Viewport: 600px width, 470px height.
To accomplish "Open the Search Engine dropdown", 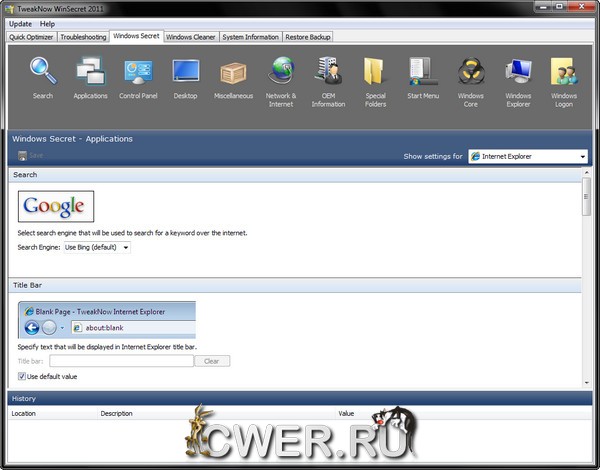I will 97,247.
